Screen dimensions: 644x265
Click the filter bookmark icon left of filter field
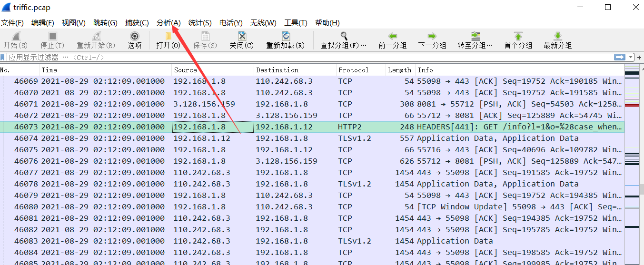coord(3,57)
